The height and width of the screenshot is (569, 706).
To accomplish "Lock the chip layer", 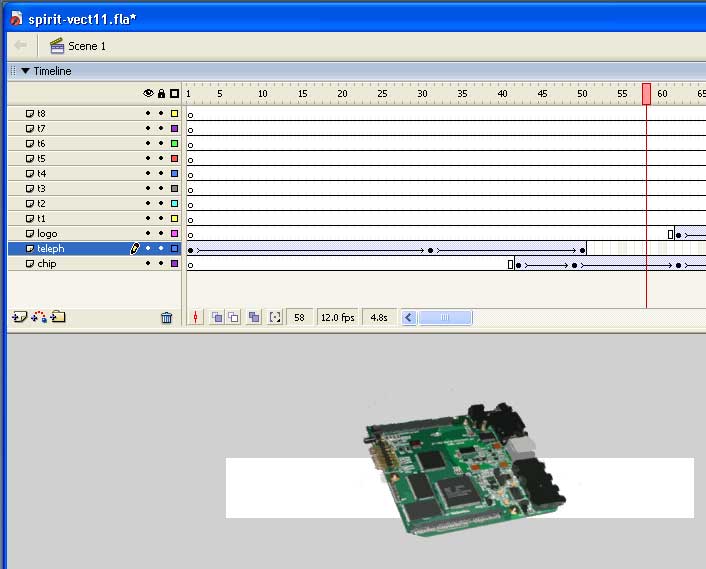I will click(x=161, y=264).
